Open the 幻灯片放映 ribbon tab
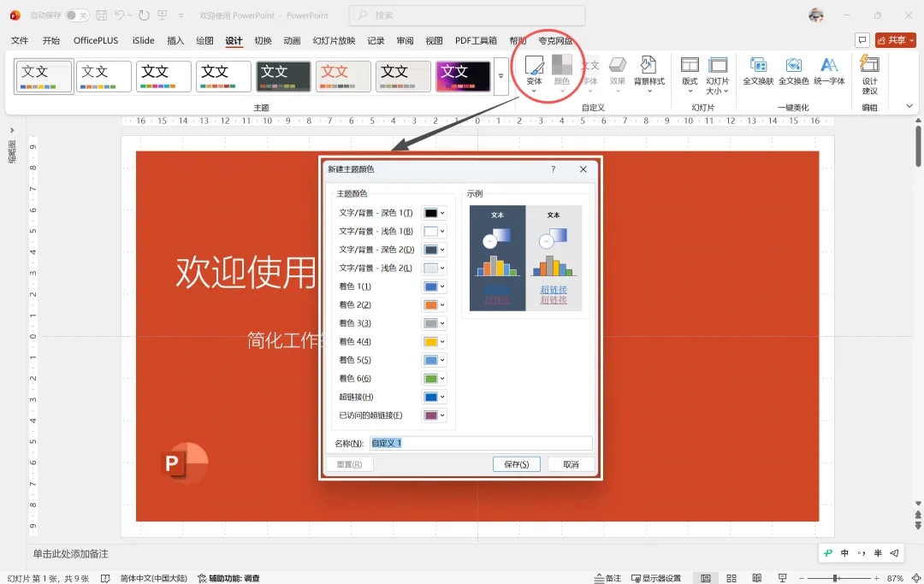Image resolution: width=924 pixels, height=584 pixels. [x=335, y=40]
